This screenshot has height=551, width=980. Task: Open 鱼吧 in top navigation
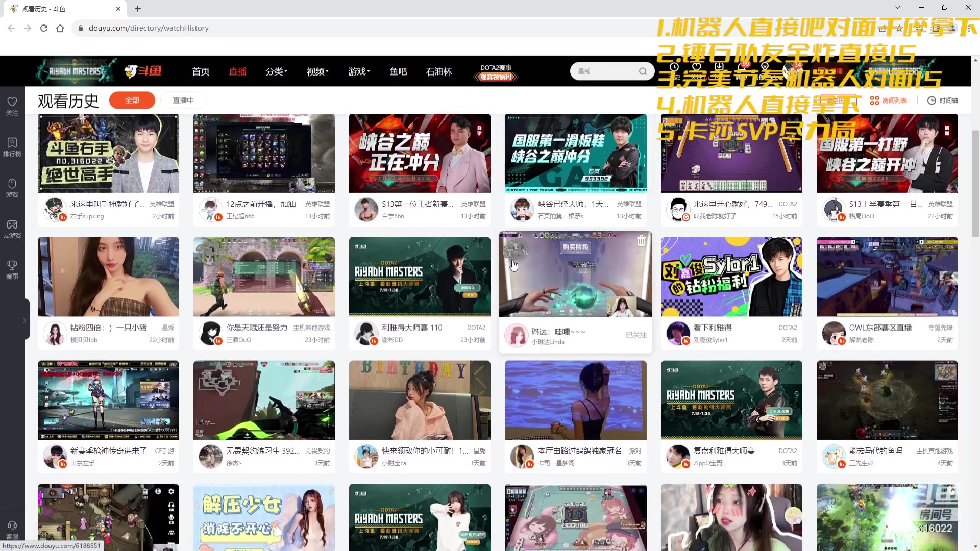pos(398,71)
